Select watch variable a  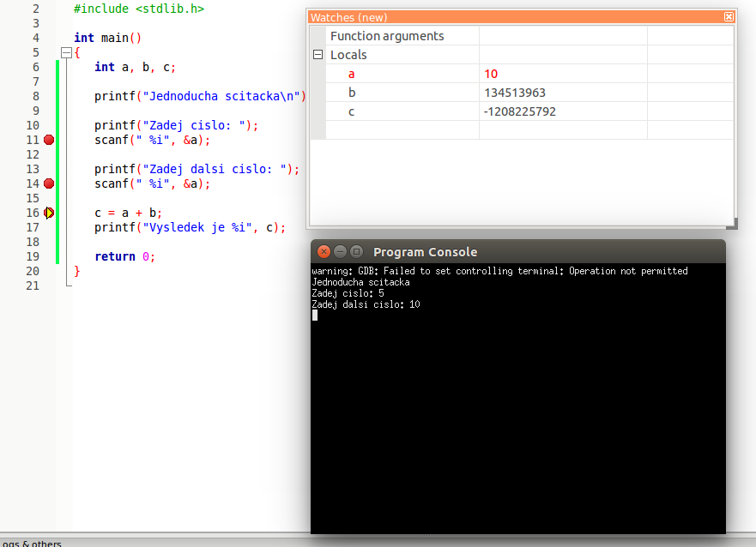click(x=352, y=74)
